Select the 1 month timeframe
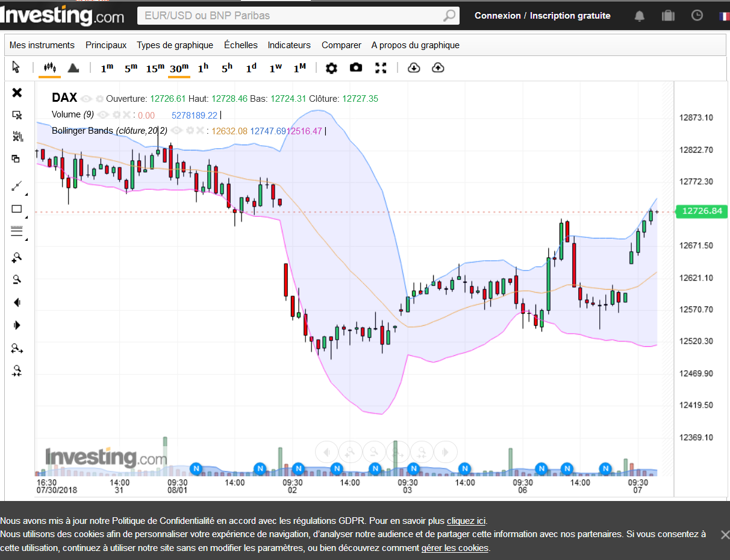730x560 pixels. (x=299, y=68)
